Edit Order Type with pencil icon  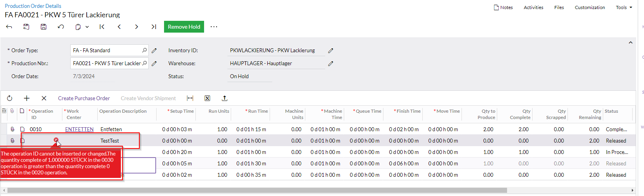[x=154, y=51]
